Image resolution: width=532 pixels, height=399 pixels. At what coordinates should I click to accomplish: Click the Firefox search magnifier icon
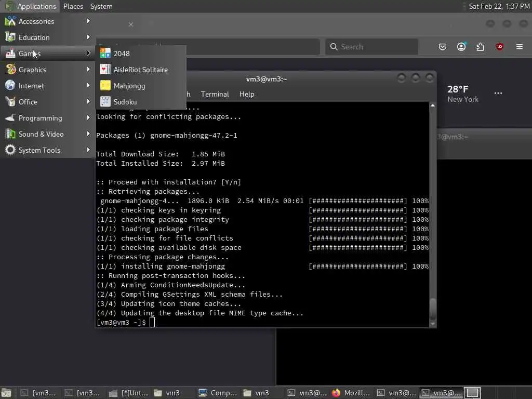click(334, 47)
